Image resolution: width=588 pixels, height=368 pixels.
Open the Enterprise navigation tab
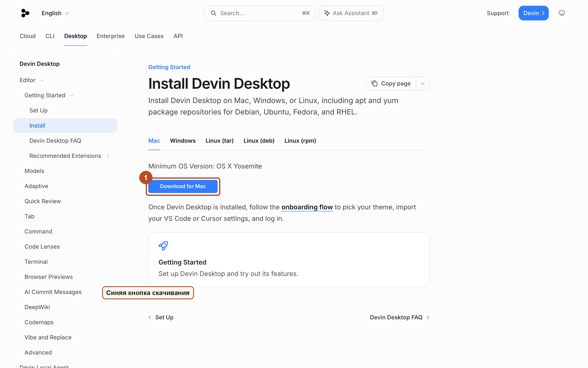coord(110,36)
